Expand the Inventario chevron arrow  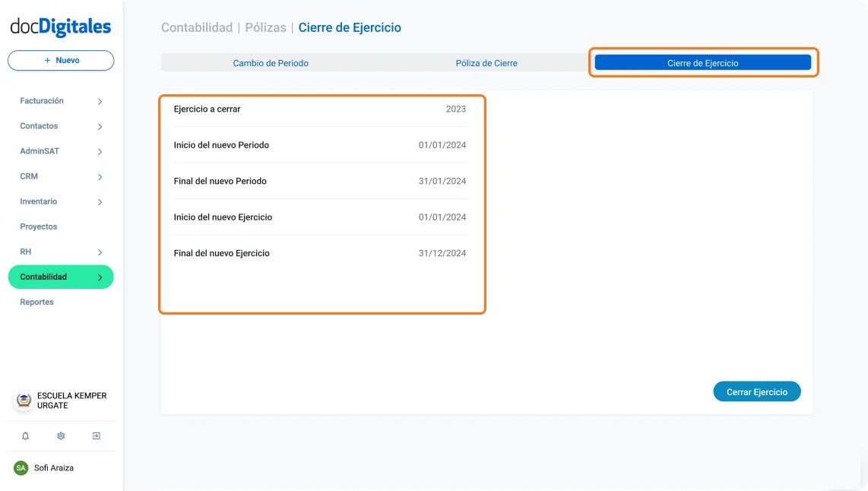(100, 201)
